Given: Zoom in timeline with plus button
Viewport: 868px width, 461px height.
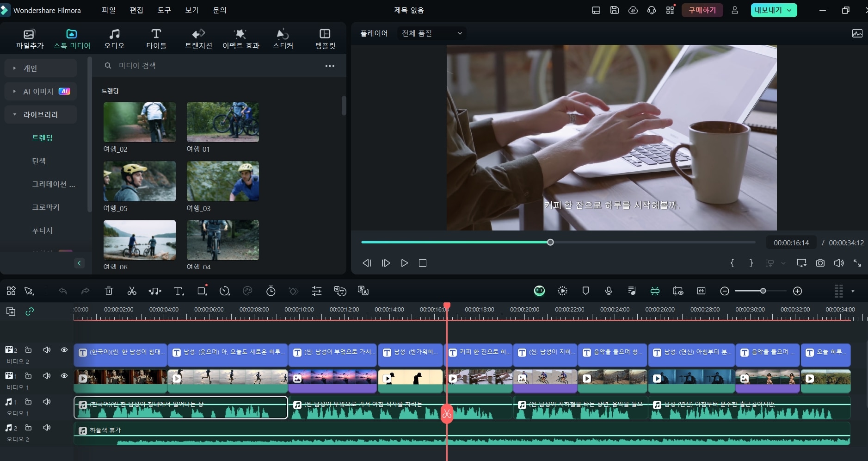Looking at the screenshot, I should click(797, 291).
